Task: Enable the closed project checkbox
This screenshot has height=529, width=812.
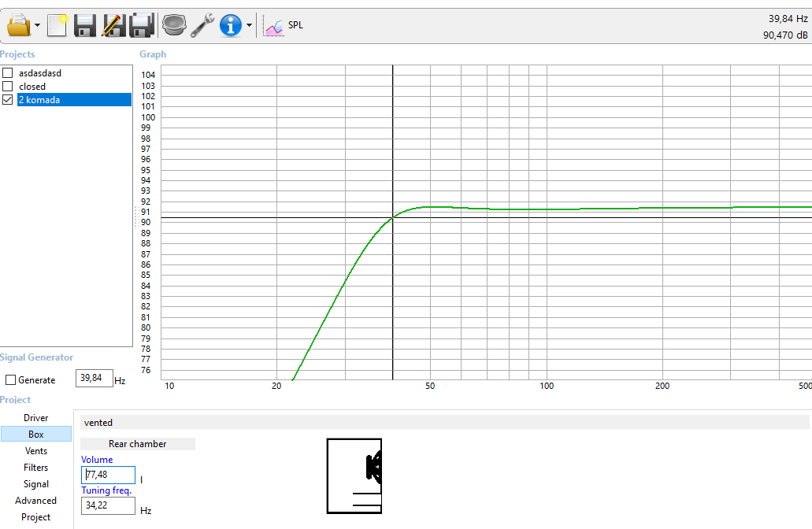Action: click(x=8, y=86)
